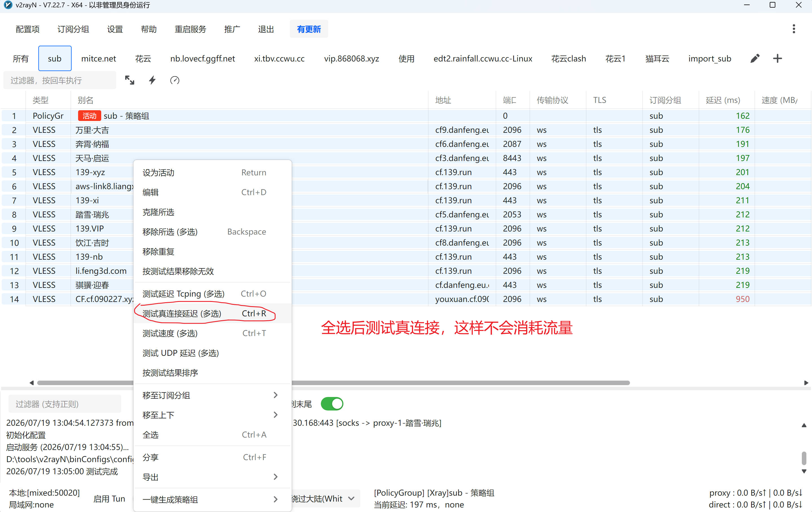Viewport: 812px width, 512px height.
Task: Click the right arrow of the horizontal scrollbar
Action: 806,383
